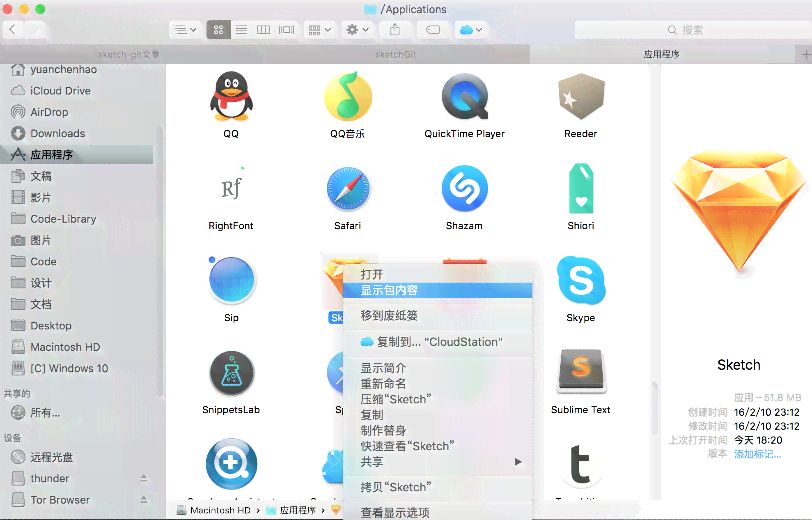Open the QQ penguin app icon

(231, 97)
